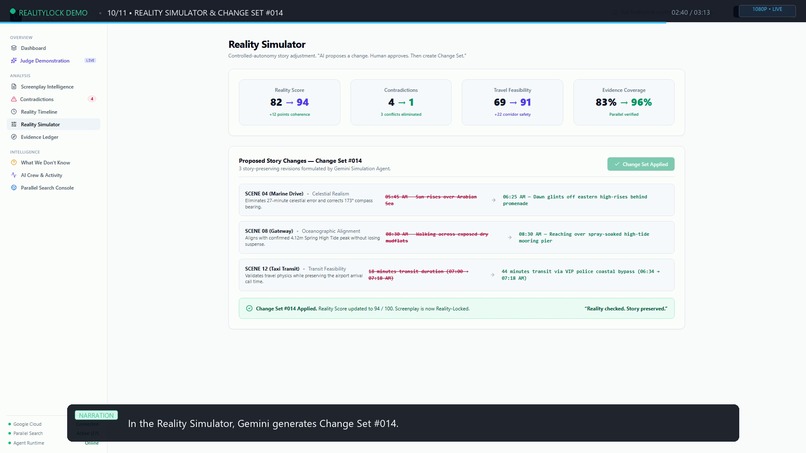Open the Dashboard icon in sidebar
The width and height of the screenshot is (806, 453).
coord(14,48)
